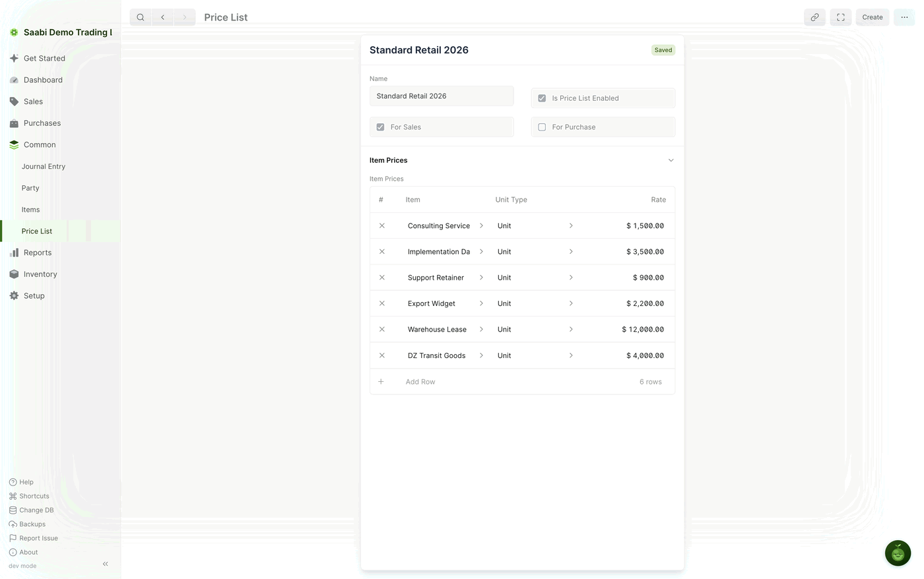Toggle Is Price List Enabled checkbox
This screenshot has height=579, width=924.
(542, 98)
